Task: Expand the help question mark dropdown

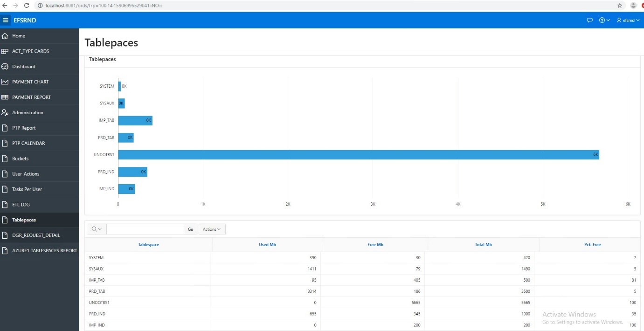Action: tap(604, 20)
